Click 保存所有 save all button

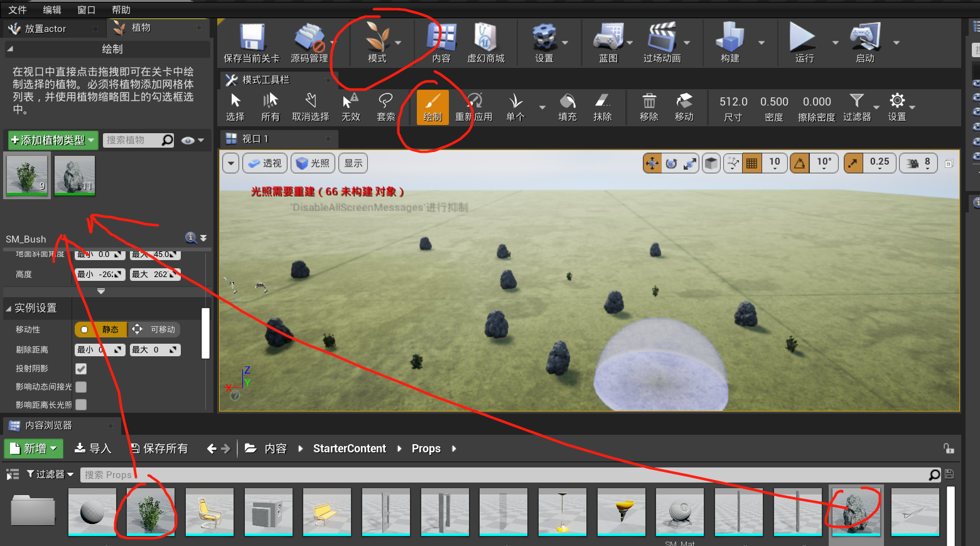159,449
